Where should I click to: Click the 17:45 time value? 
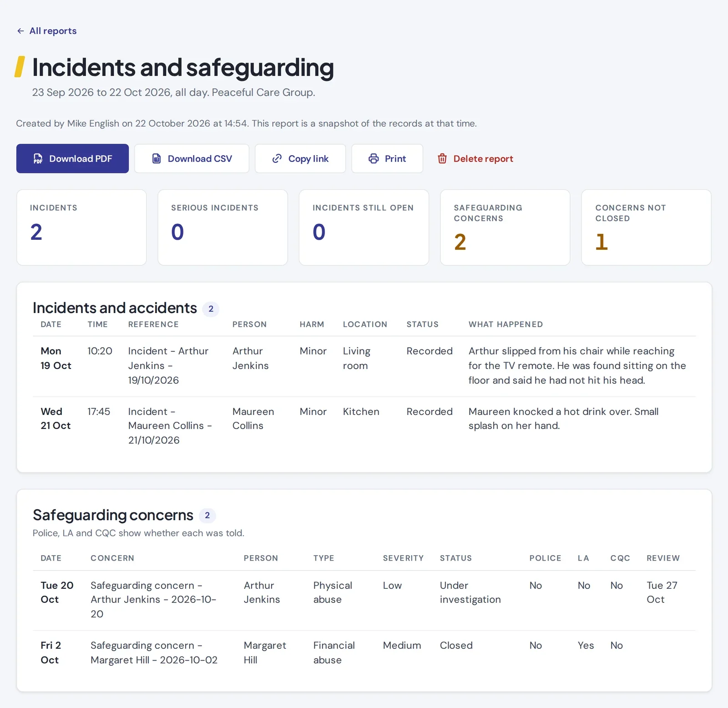click(x=99, y=412)
